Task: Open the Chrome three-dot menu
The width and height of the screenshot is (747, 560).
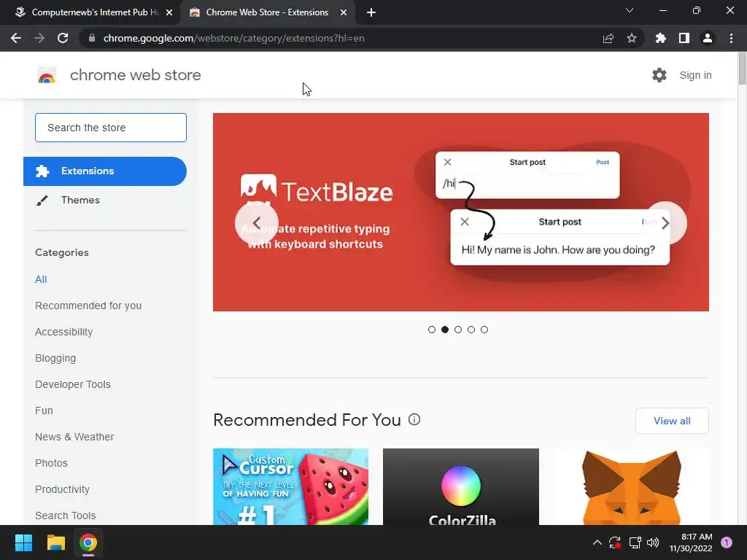Action: (x=731, y=38)
